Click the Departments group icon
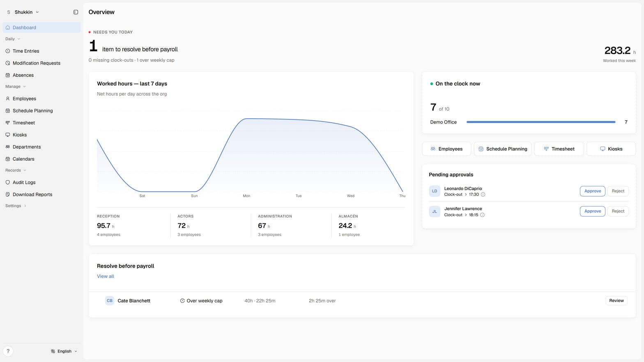This screenshot has width=644, height=362. pos(8,147)
